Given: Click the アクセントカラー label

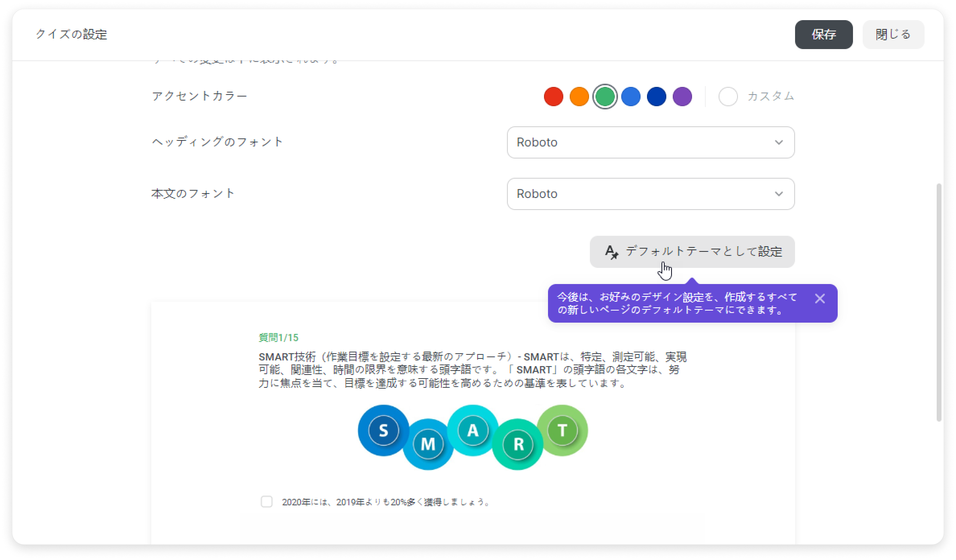Looking at the screenshot, I should point(199,96).
